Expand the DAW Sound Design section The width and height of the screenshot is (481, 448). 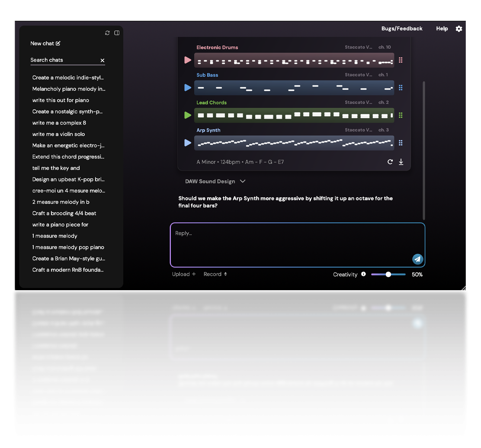click(x=215, y=182)
